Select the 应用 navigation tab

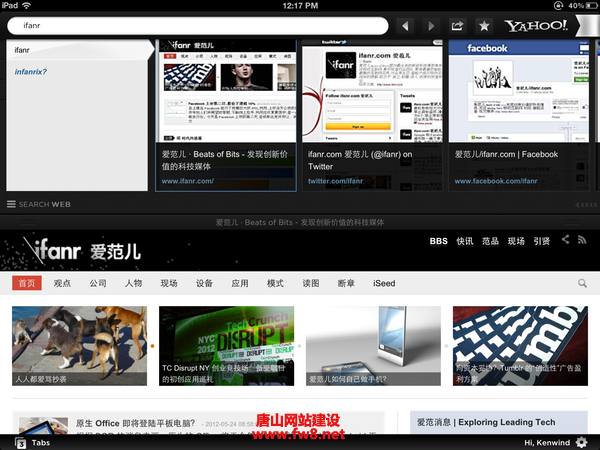point(240,283)
